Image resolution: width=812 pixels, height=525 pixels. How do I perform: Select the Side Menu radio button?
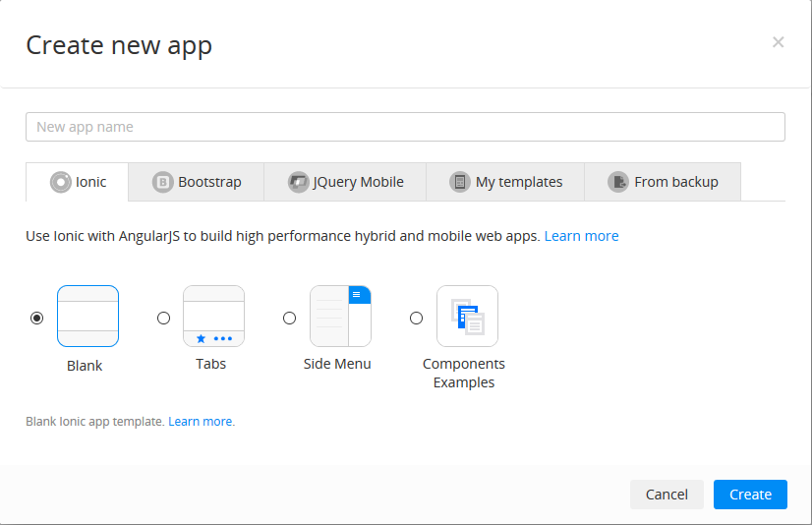pos(289,318)
